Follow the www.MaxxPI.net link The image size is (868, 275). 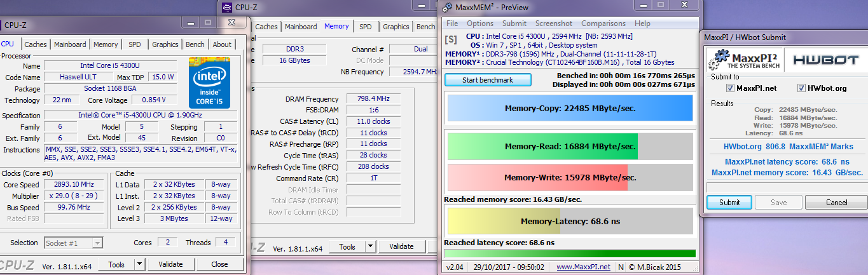tap(583, 267)
